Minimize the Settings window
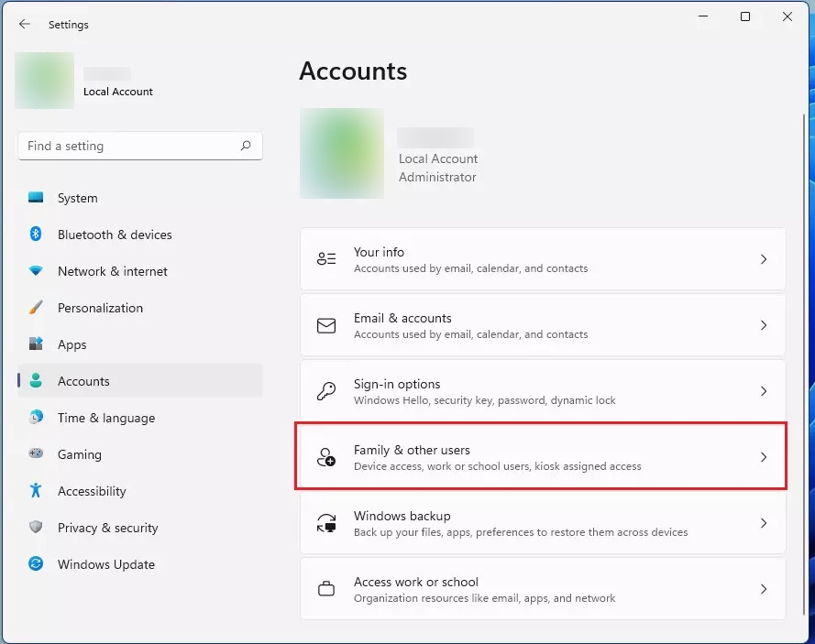815x644 pixels. tap(703, 16)
